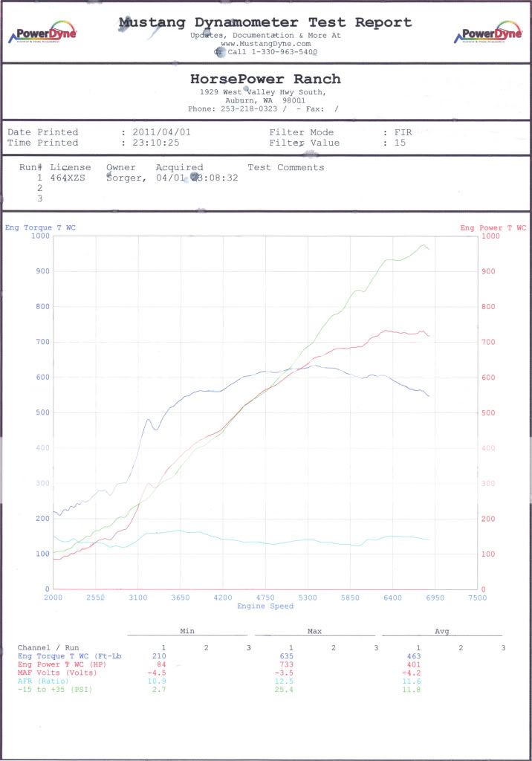Click the average power value 401
Image resolution: width=532 pixels, height=761 pixels.
click(x=414, y=664)
